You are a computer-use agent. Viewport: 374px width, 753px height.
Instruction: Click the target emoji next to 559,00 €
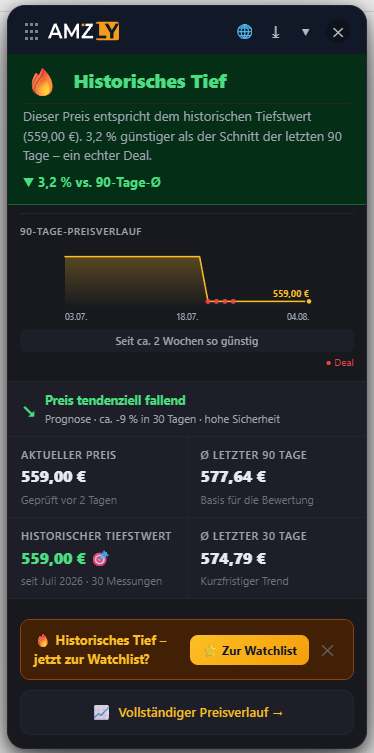pyautogui.click(x=101, y=559)
